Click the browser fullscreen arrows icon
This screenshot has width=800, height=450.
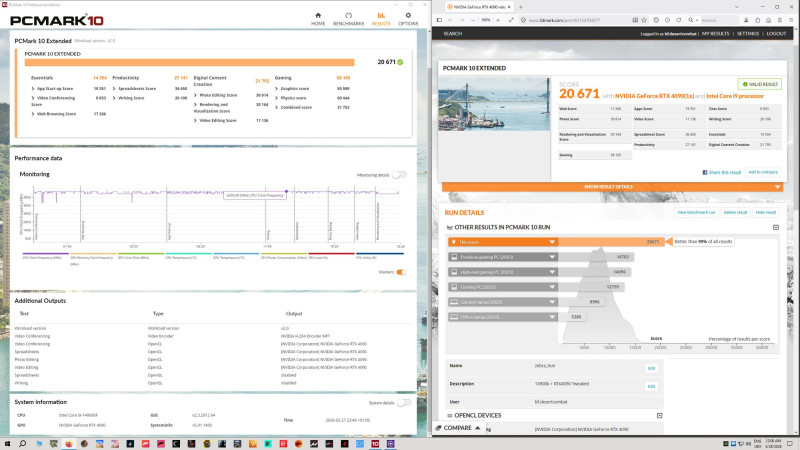click(511, 20)
